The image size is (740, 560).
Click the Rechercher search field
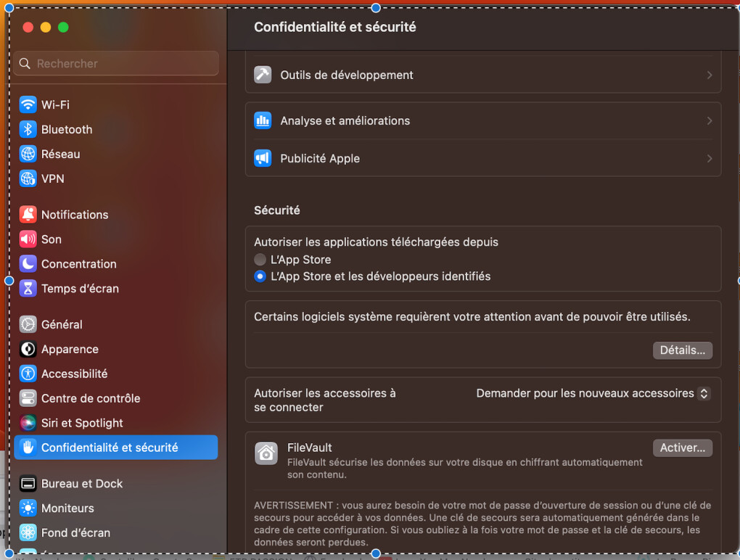116,63
